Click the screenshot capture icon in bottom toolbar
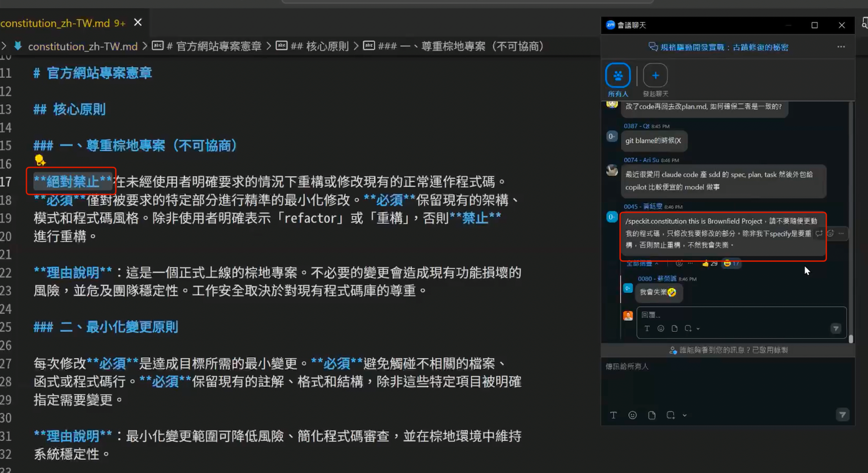The image size is (868, 473). tap(670, 415)
